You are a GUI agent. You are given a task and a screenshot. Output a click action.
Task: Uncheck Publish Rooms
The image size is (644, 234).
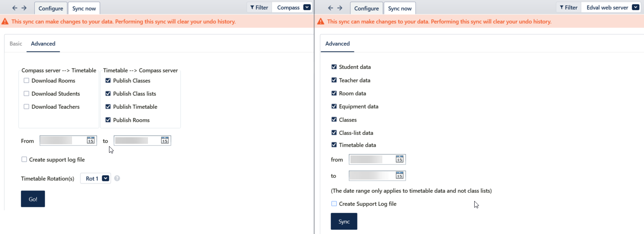coord(108,120)
